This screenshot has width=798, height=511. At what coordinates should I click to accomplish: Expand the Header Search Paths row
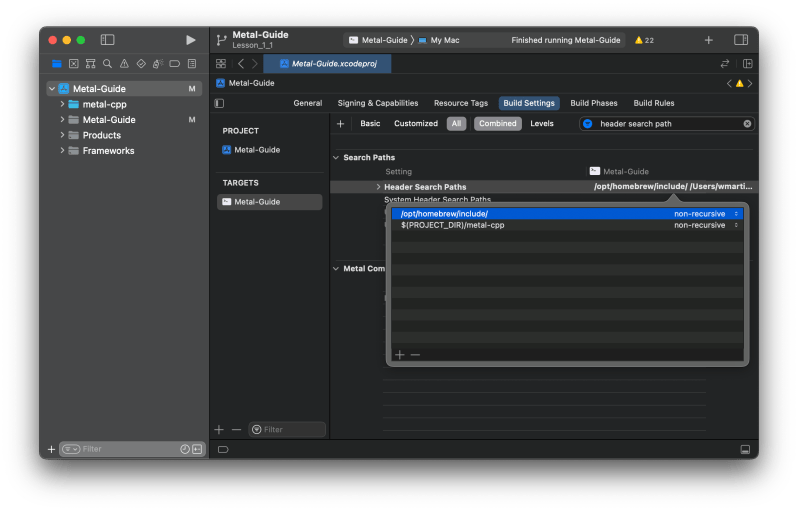tap(378, 187)
